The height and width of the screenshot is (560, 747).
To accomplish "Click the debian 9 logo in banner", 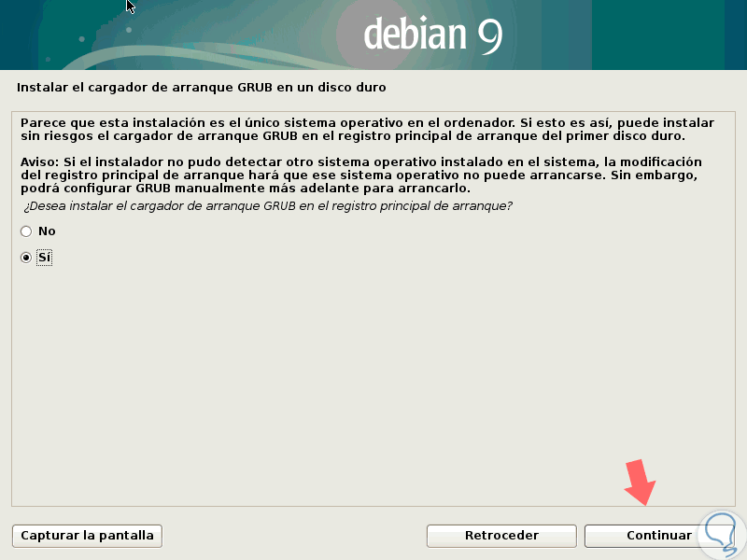I will [x=432, y=35].
